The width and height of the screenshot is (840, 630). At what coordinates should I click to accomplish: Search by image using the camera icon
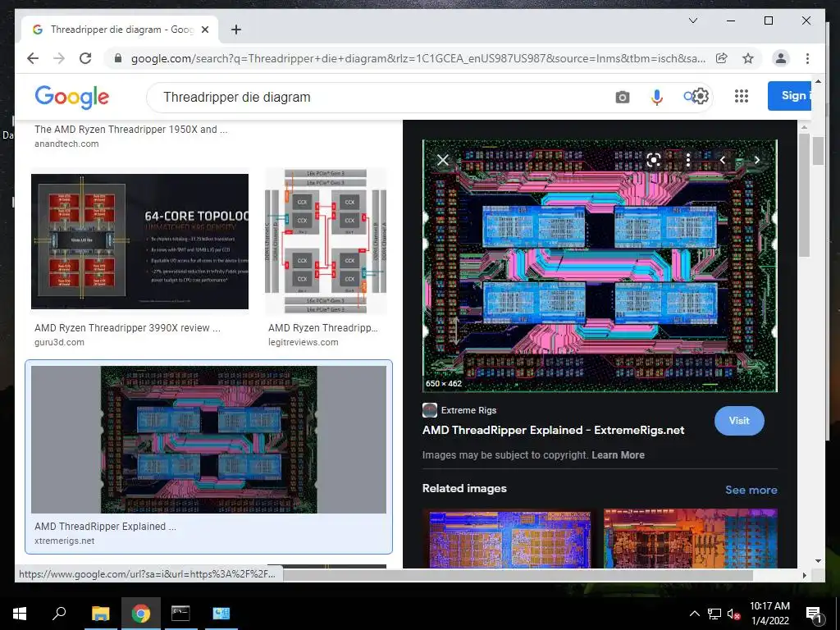tap(622, 97)
